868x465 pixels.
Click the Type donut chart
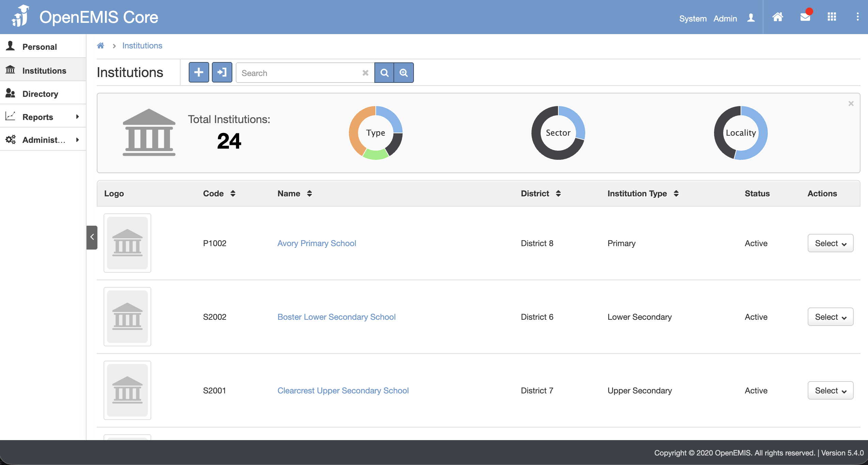(375, 133)
